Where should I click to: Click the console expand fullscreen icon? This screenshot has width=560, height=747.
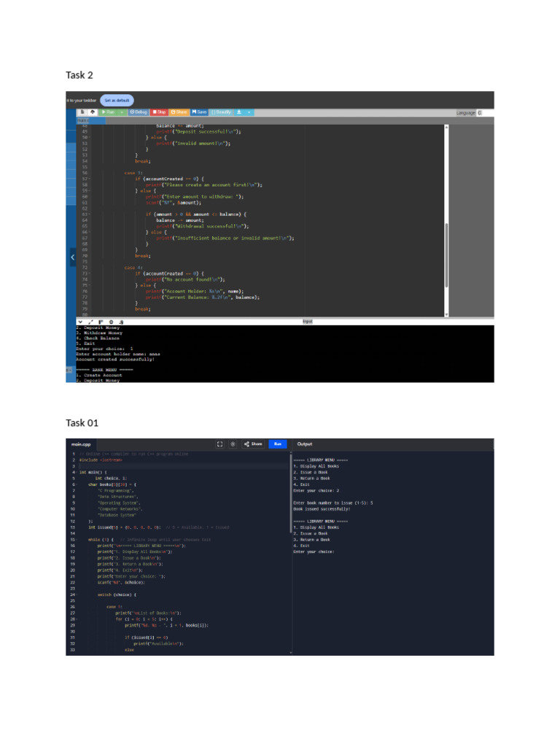click(90, 322)
